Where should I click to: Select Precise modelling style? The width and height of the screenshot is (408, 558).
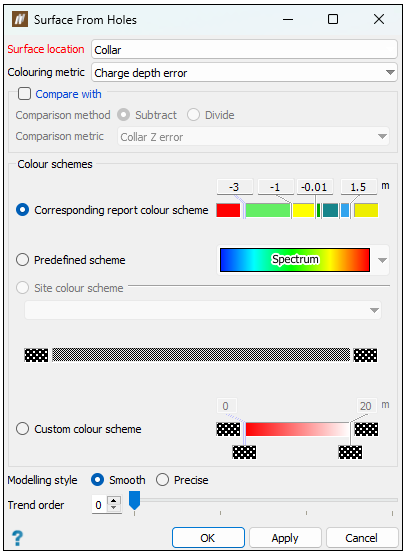162,480
